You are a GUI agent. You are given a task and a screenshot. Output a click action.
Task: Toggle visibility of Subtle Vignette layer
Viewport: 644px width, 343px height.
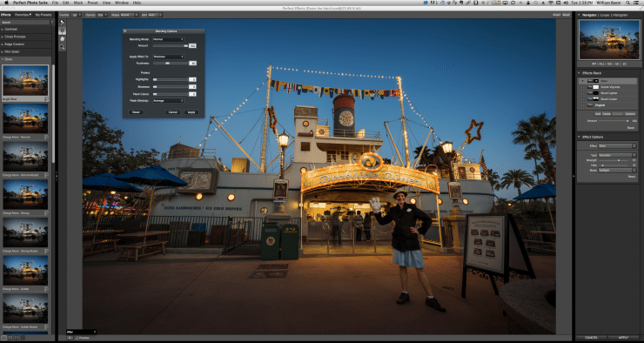pos(582,87)
